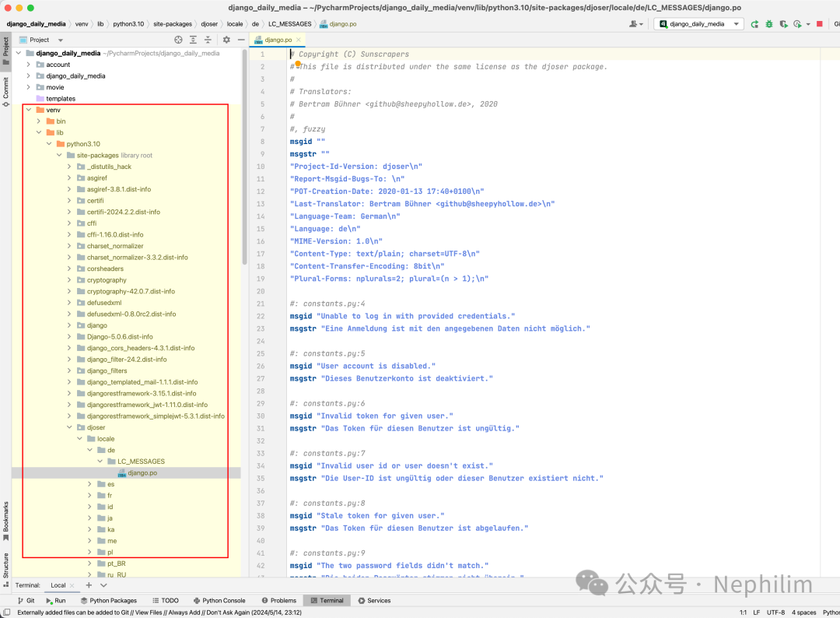
Task: Click line 22 msgid in the editor
Action: coord(300,316)
